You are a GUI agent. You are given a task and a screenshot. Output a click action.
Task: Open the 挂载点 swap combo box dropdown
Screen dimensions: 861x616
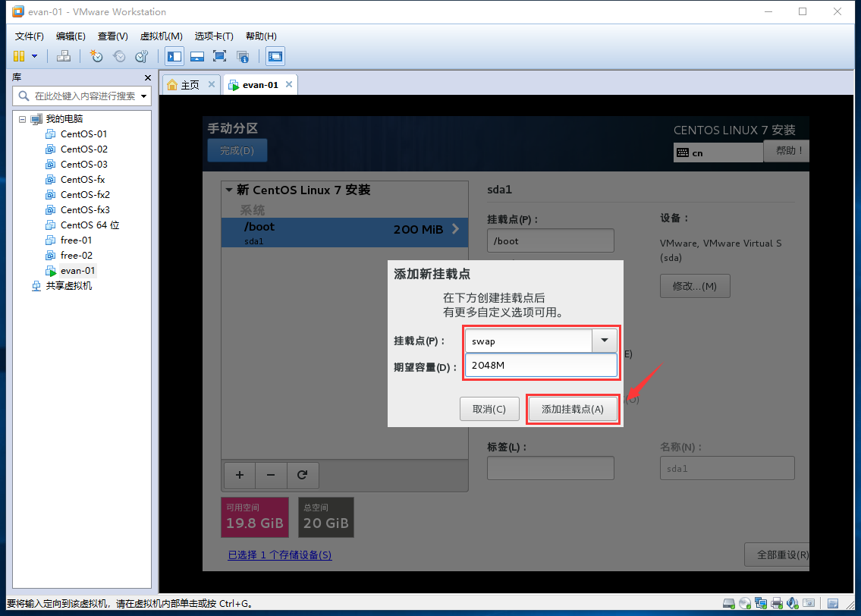point(605,341)
